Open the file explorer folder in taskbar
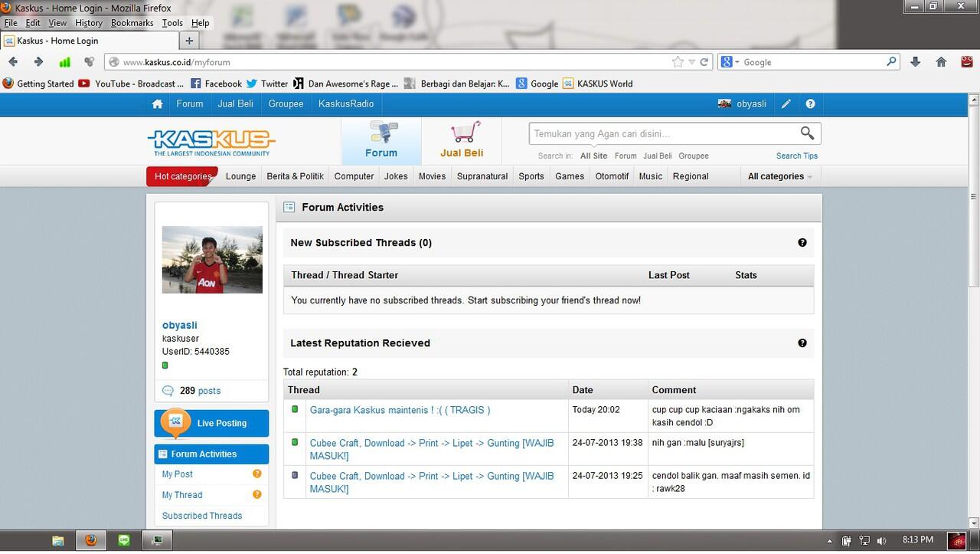Screen dimensions: 980x554 [x=57, y=540]
